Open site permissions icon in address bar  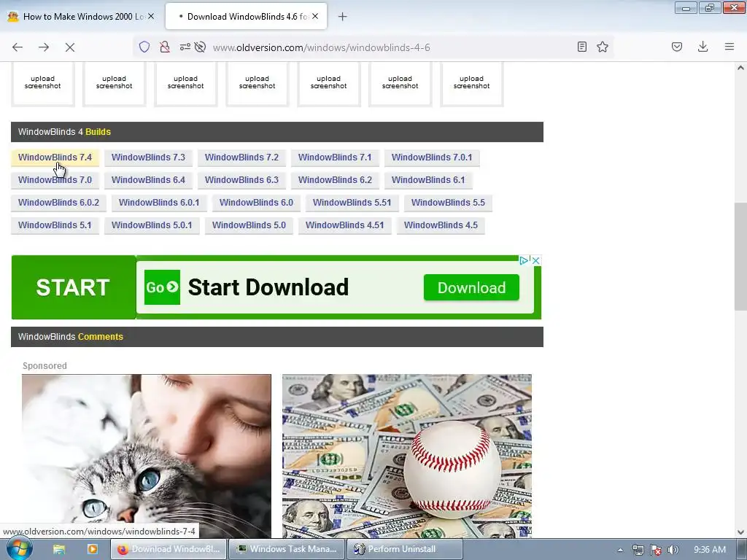[x=185, y=47]
